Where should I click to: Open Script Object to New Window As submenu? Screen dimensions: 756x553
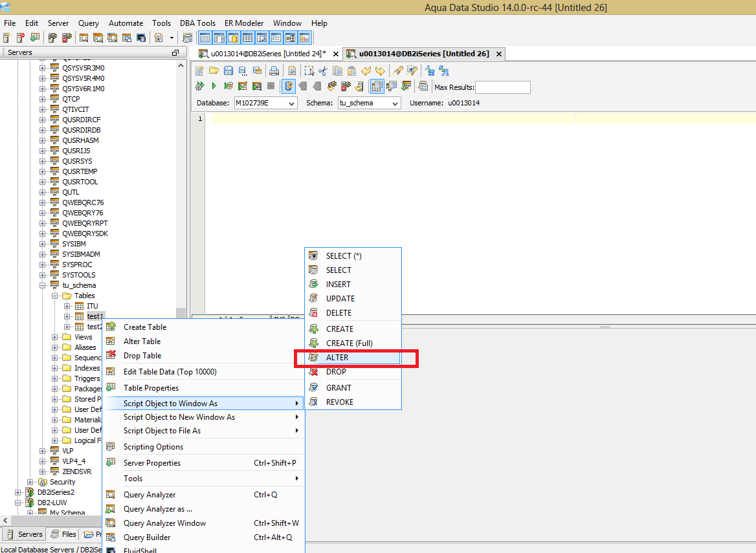pos(204,417)
